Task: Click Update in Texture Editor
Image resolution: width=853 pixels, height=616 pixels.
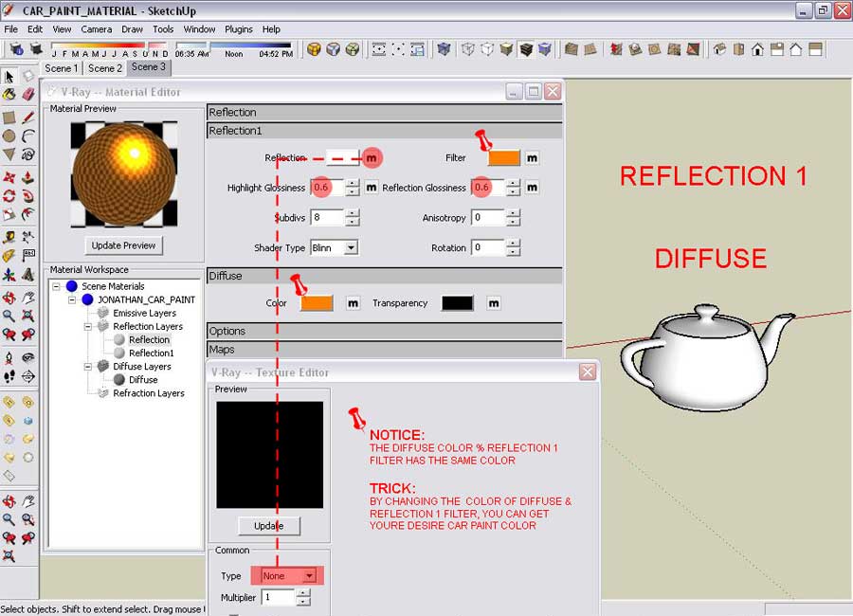Action: (269, 526)
